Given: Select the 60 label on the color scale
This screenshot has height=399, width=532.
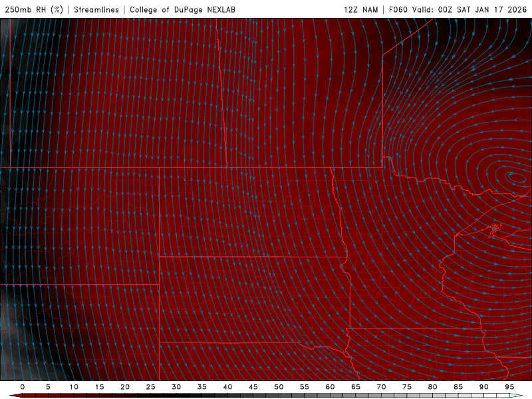Looking at the screenshot, I should tap(330, 387).
